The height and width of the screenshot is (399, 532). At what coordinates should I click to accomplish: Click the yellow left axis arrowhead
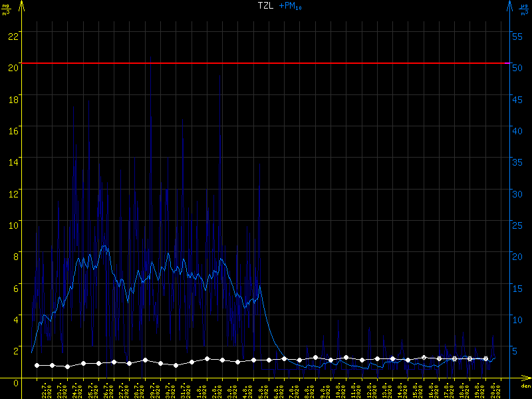(22, 5)
